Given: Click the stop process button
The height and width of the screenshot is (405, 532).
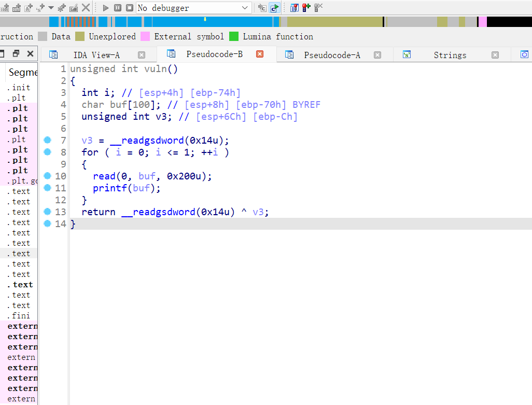Looking at the screenshot, I should point(129,8).
